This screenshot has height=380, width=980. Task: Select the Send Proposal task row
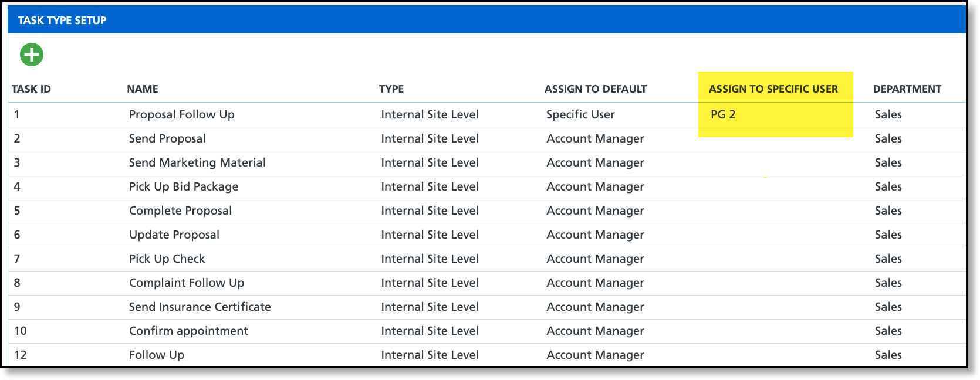167,138
